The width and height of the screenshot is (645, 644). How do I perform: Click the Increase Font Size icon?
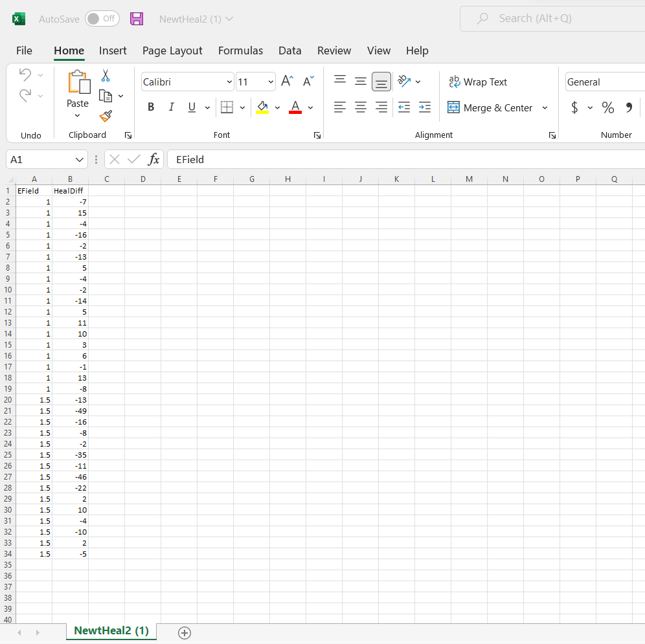click(286, 80)
